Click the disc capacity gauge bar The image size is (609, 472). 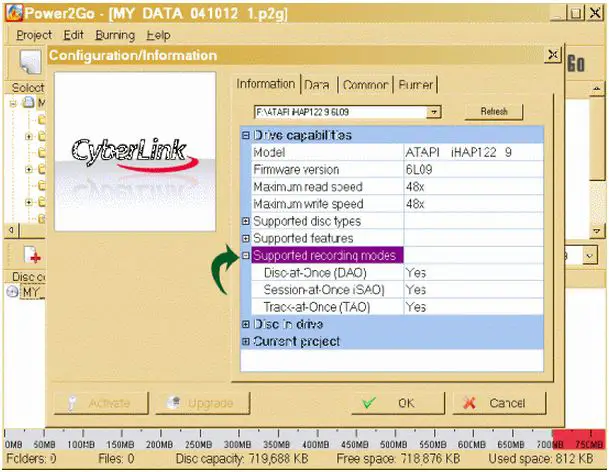304,439
